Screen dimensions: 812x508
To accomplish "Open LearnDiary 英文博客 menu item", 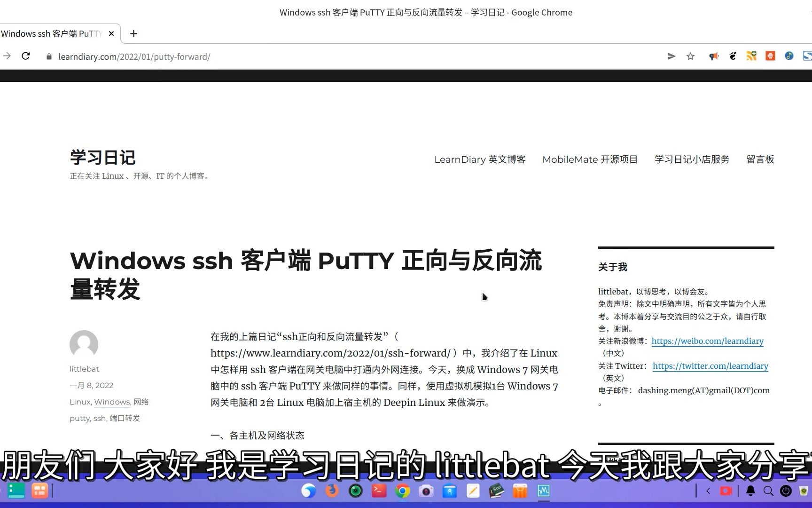I will pyautogui.click(x=480, y=159).
